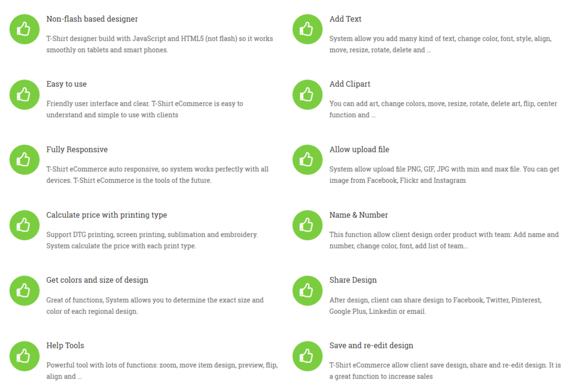
Task: Click icon beside Save and re-edit design
Action: (x=307, y=356)
